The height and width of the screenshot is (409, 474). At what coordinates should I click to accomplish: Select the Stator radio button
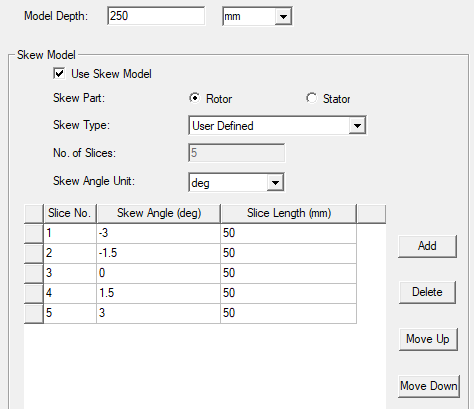[x=312, y=98]
